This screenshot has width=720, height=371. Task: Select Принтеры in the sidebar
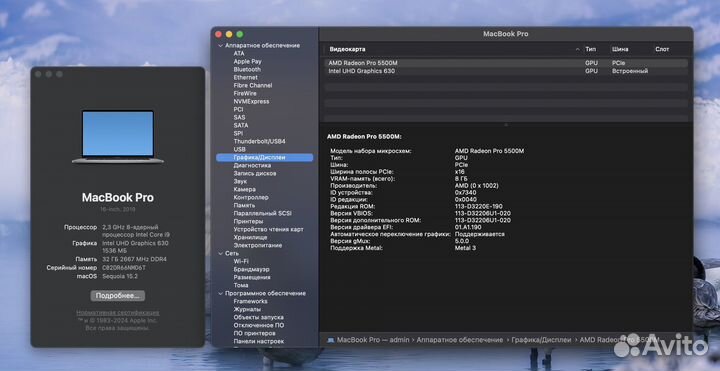pyautogui.click(x=248, y=221)
